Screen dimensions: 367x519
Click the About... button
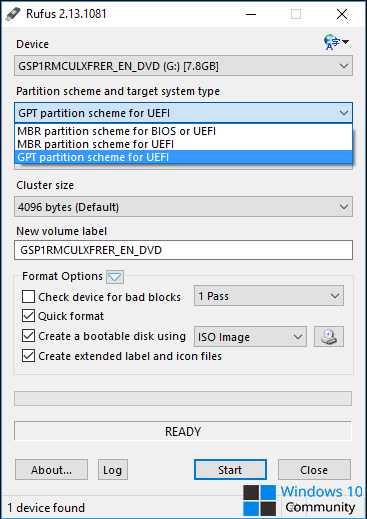point(51,470)
